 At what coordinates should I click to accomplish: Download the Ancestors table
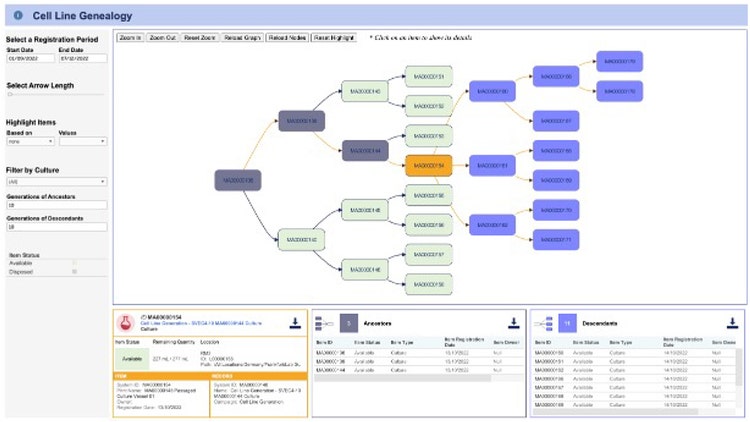click(513, 323)
